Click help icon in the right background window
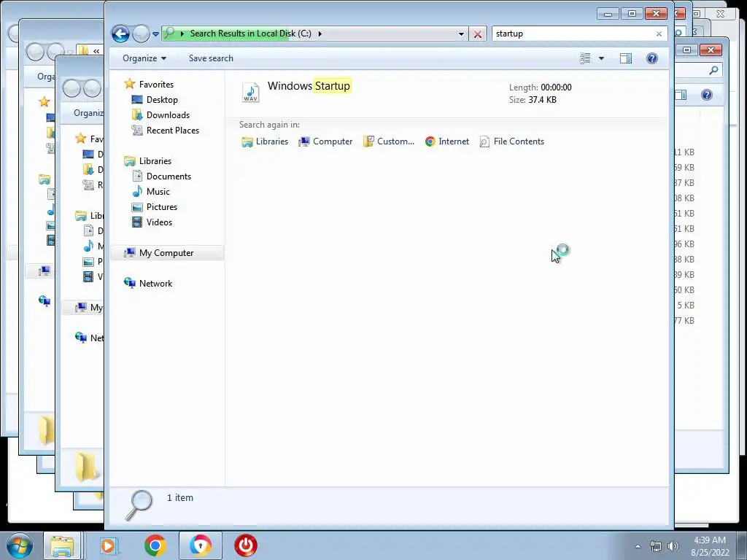The height and width of the screenshot is (560, 747). [x=706, y=95]
